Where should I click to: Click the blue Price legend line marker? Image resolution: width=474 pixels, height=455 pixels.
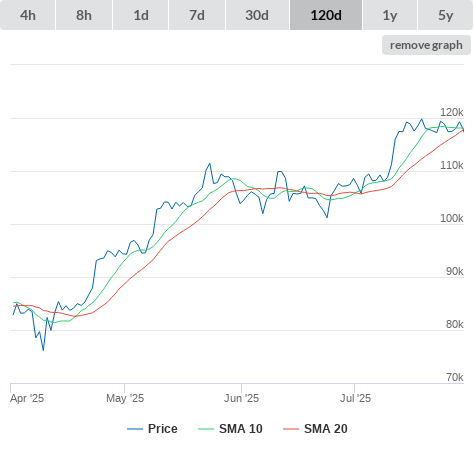click(x=135, y=429)
